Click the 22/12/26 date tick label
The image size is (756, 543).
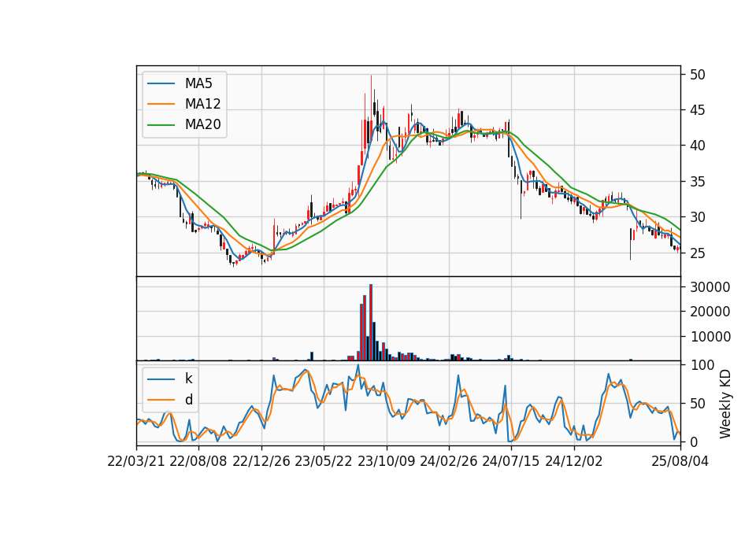261,461
